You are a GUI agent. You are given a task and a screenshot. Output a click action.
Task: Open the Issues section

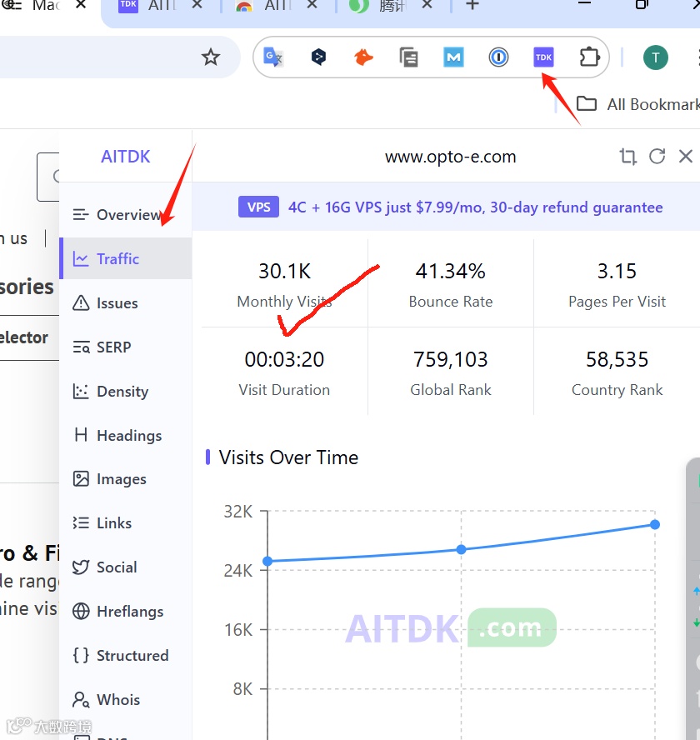pyautogui.click(x=126, y=303)
